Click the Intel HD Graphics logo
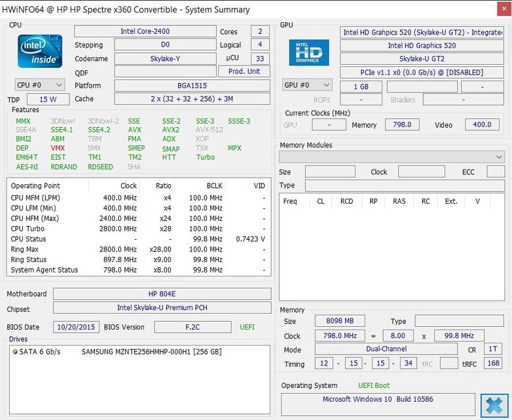Screen dimensions: 512x420 coord(308,52)
